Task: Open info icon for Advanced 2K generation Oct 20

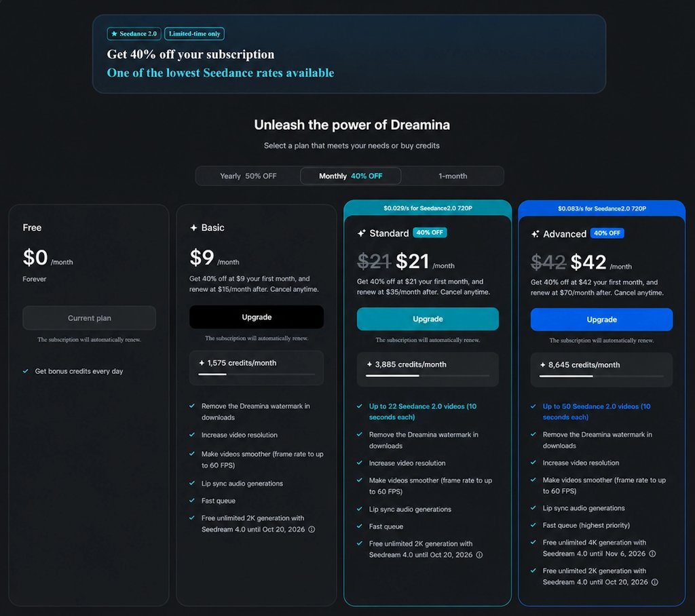Action: (655, 582)
